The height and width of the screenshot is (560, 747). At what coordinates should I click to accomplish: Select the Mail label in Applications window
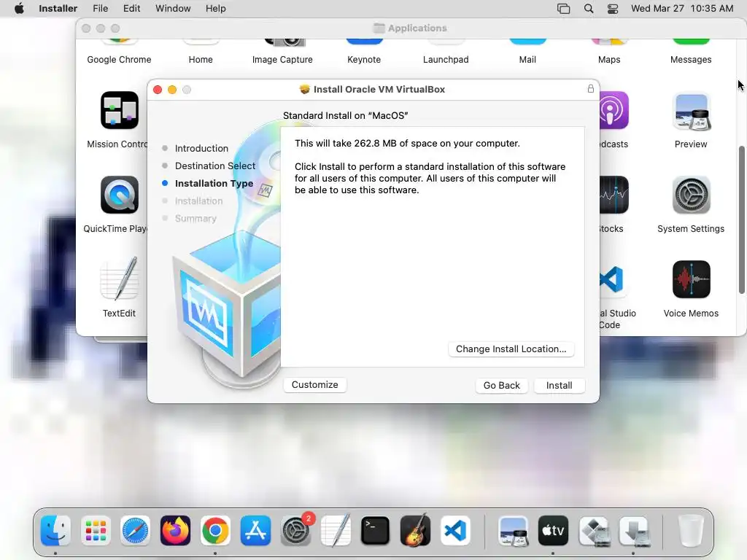click(x=527, y=60)
